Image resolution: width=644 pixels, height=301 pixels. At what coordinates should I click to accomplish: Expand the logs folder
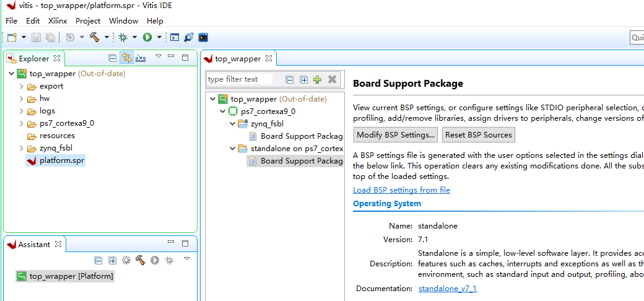(x=21, y=111)
